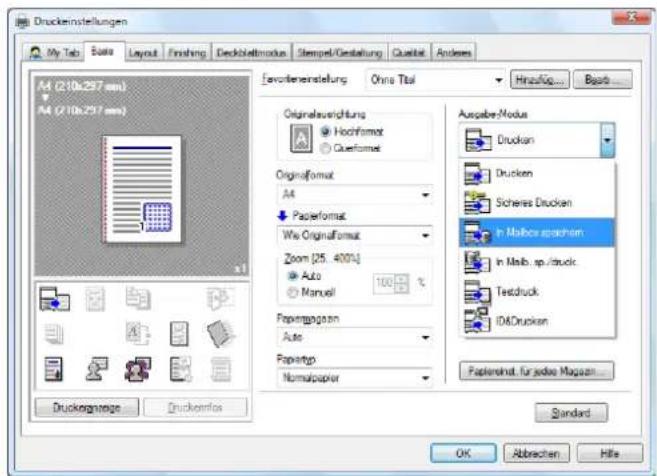657x476 pixels.
Task: Switch to the My Tab tab
Action: [53, 53]
